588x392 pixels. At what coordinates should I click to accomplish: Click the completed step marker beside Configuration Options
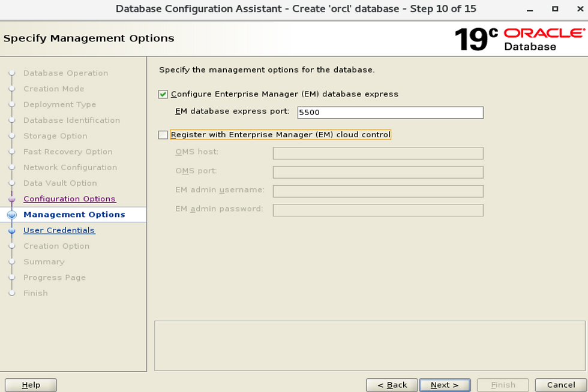[x=13, y=198]
